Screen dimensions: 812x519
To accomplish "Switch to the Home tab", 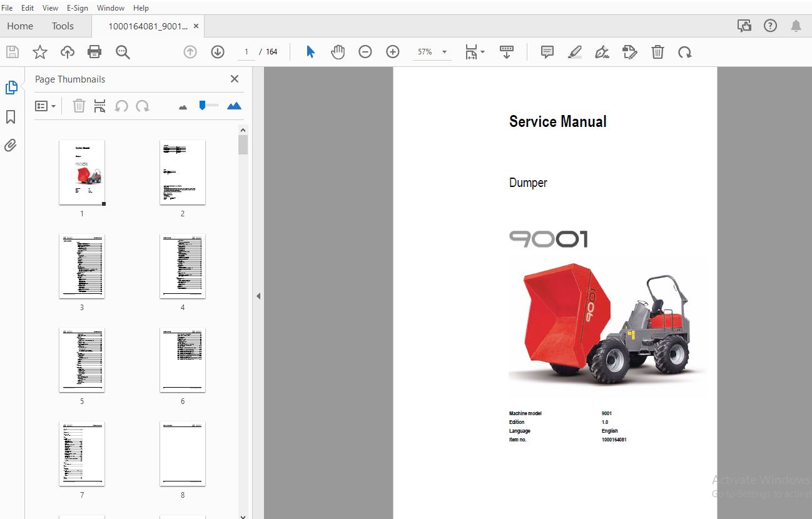I will pos(20,26).
